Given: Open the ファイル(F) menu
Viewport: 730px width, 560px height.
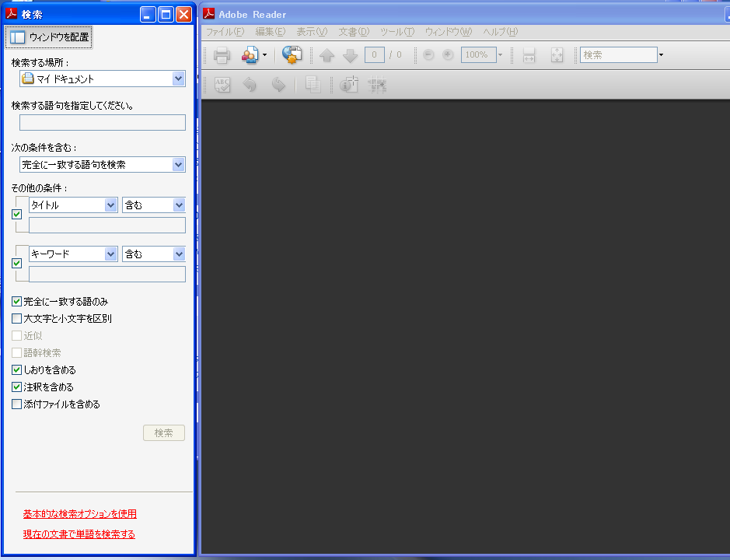Looking at the screenshot, I should pyautogui.click(x=225, y=32).
